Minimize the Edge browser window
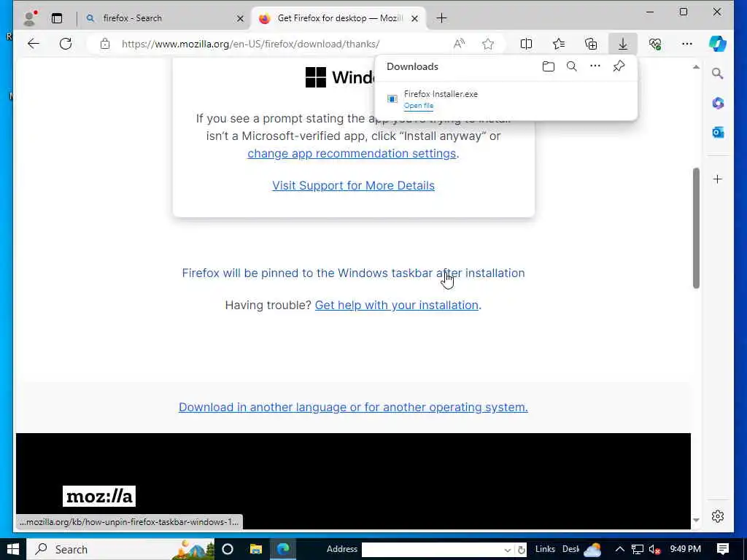Viewport: 747px width, 560px height. [x=650, y=12]
